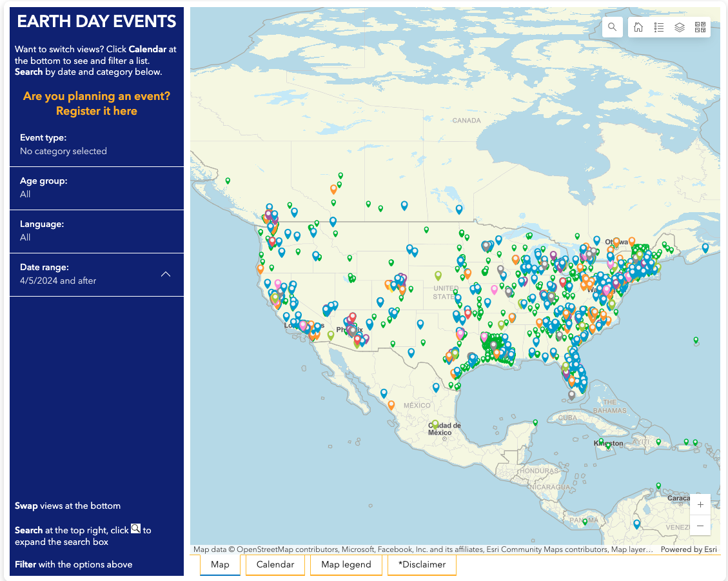This screenshot has height=581, width=728.
Task: Open the map layers icon
Action: [x=680, y=27]
